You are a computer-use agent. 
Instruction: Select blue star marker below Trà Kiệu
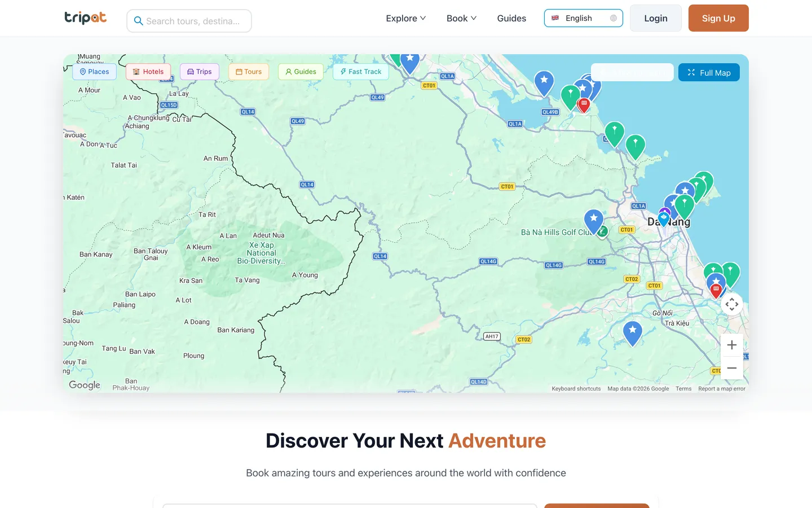633,332
